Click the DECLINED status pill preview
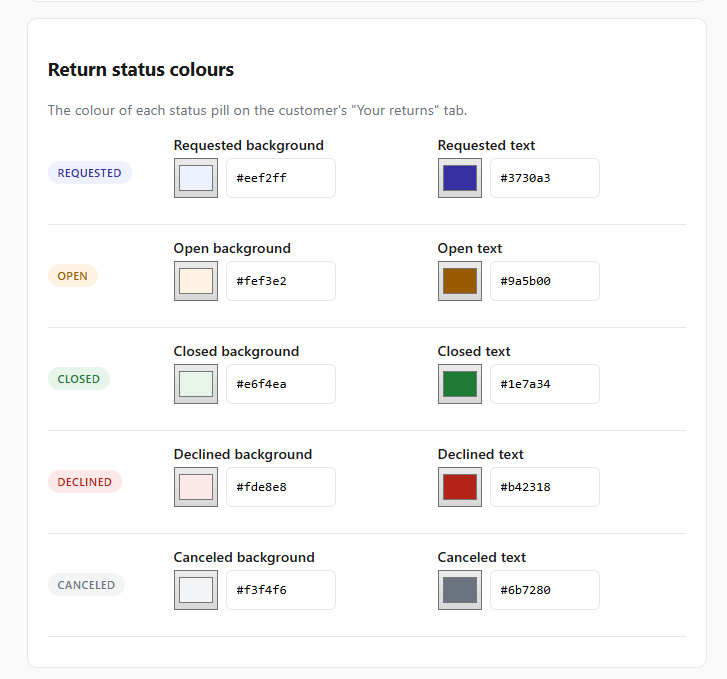 pyautogui.click(x=85, y=482)
